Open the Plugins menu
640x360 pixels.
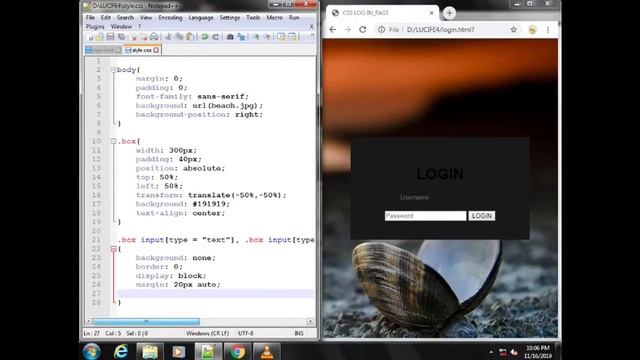95,27
